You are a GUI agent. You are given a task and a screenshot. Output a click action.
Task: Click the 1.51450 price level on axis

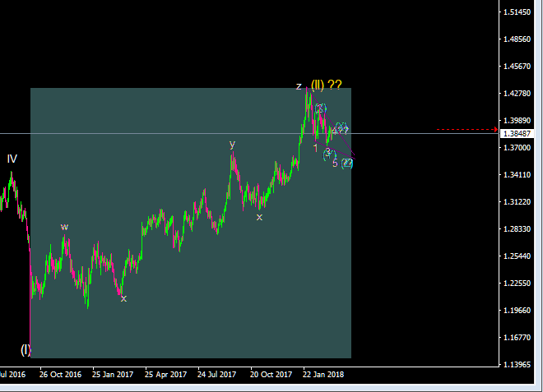coord(518,12)
